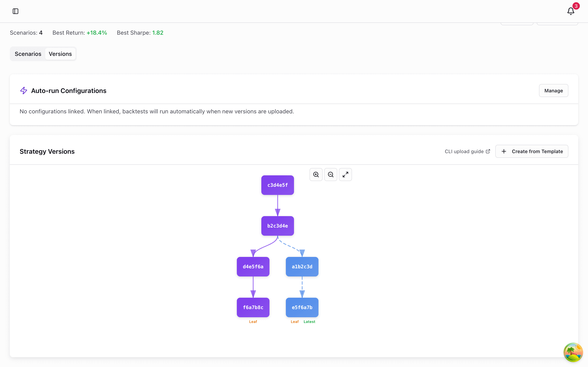Expand the version graph to fullscreen
The height and width of the screenshot is (367, 588).
(345, 174)
